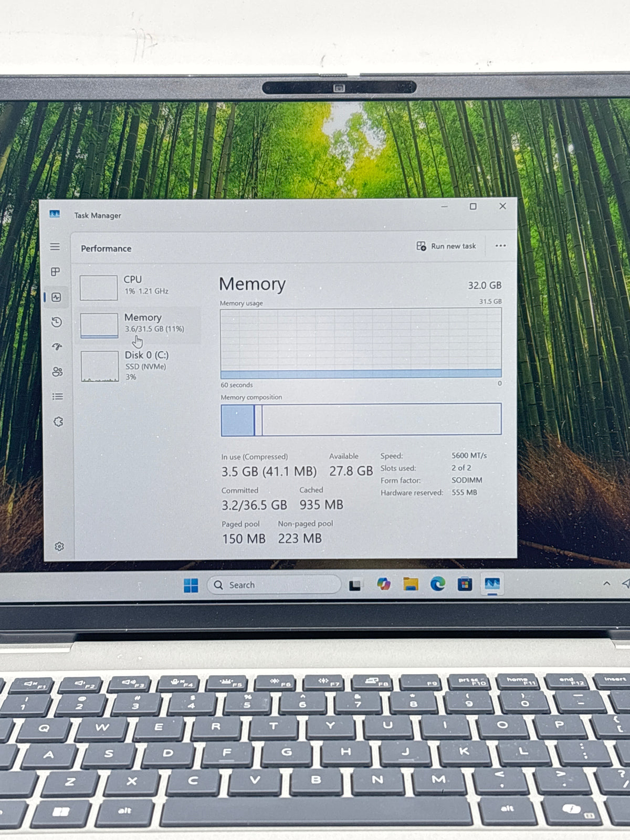630x840 pixels.
Task: Select Disk 0 (C:) performance item
Action: click(x=140, y=365)
